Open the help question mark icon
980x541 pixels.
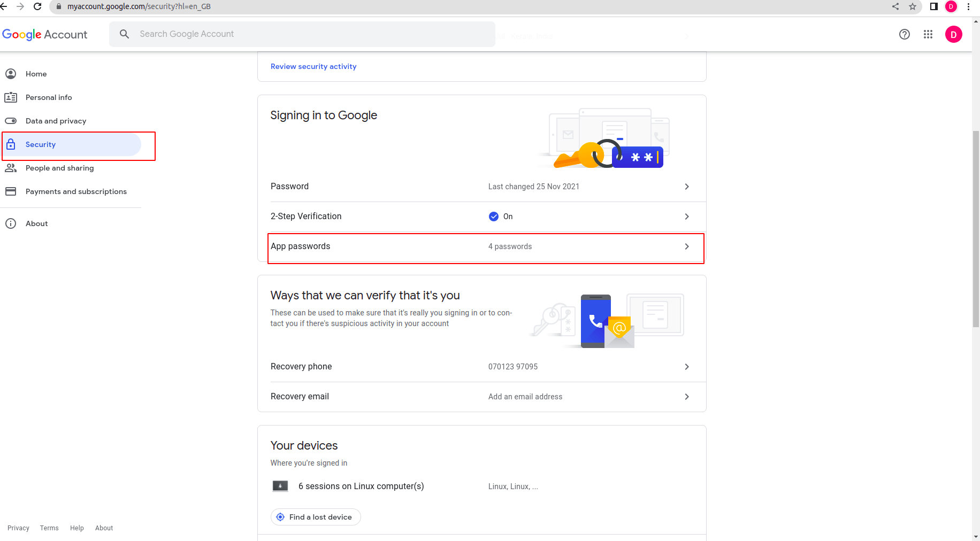905,34
